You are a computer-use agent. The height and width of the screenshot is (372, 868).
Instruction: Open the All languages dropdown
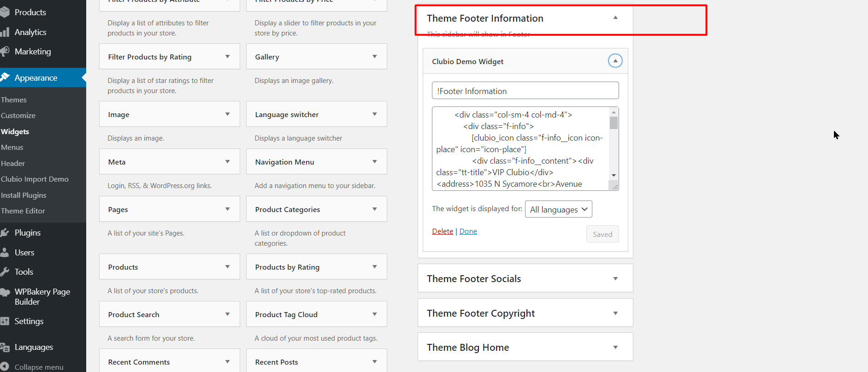[558, 209]
